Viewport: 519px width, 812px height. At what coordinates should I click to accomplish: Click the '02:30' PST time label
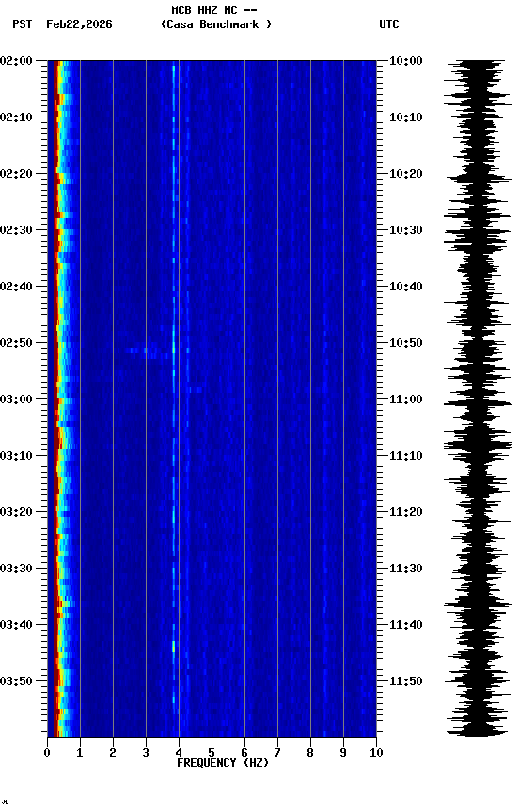point(16,230)
